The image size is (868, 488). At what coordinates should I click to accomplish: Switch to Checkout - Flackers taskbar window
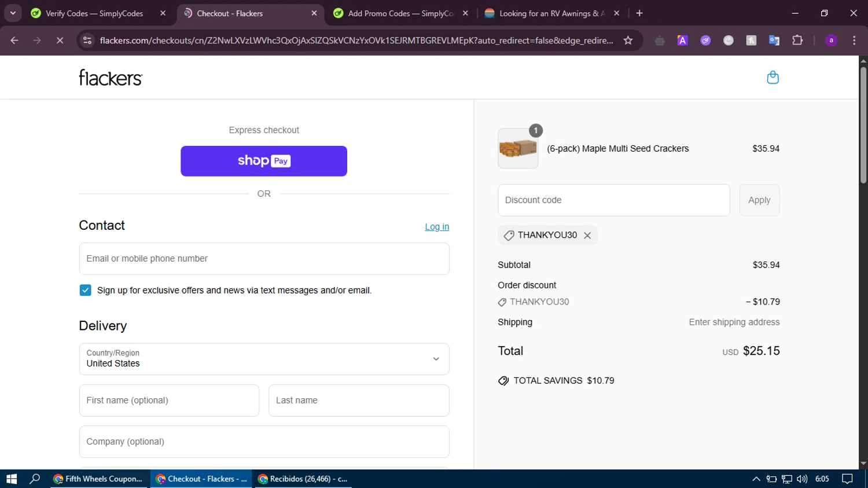coord(201,479)
